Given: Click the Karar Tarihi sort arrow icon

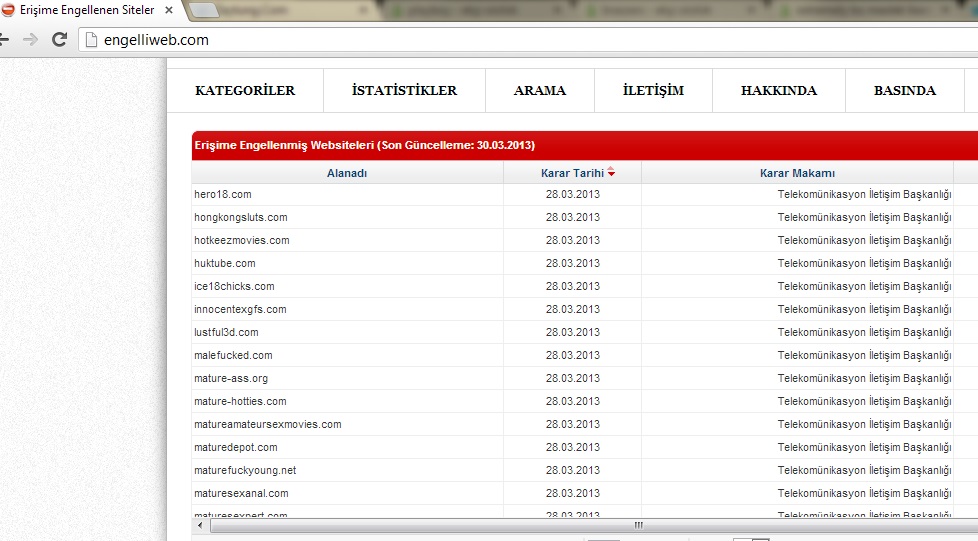Looking at the screenshot, I should pyautogui.click(x=611, y=172).
